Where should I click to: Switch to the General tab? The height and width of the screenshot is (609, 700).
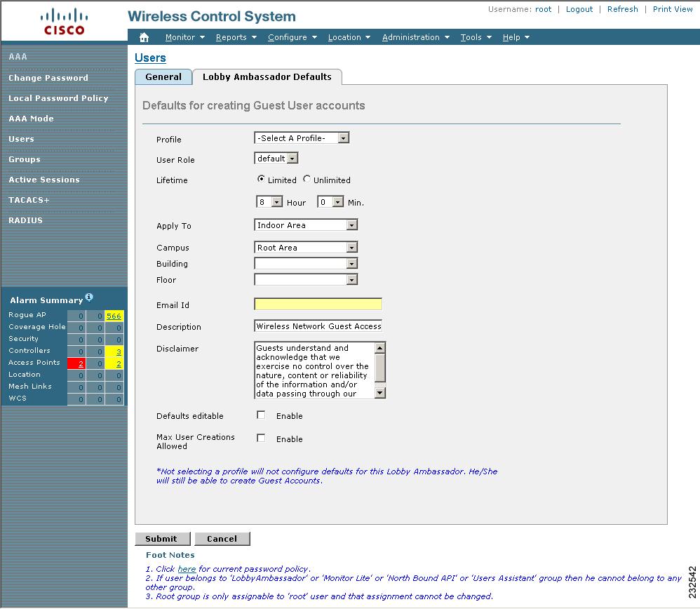pyautogui.click(x=163, y=76)
